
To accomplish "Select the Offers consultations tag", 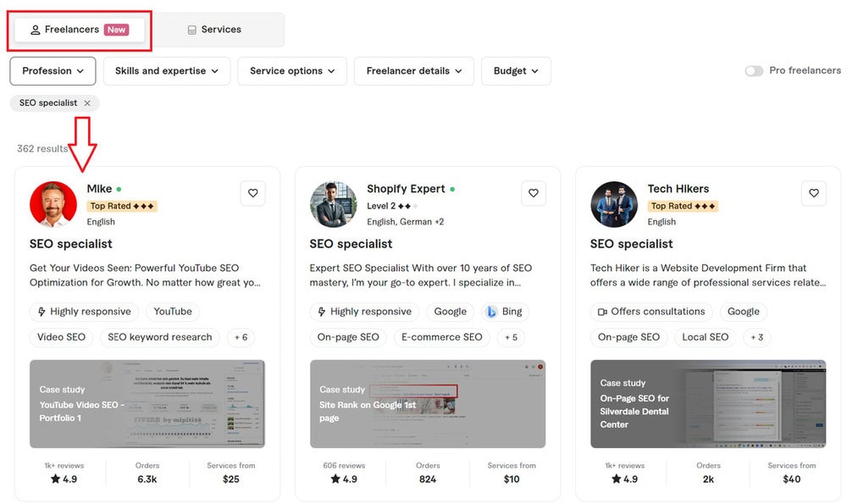I will point(651,312).
